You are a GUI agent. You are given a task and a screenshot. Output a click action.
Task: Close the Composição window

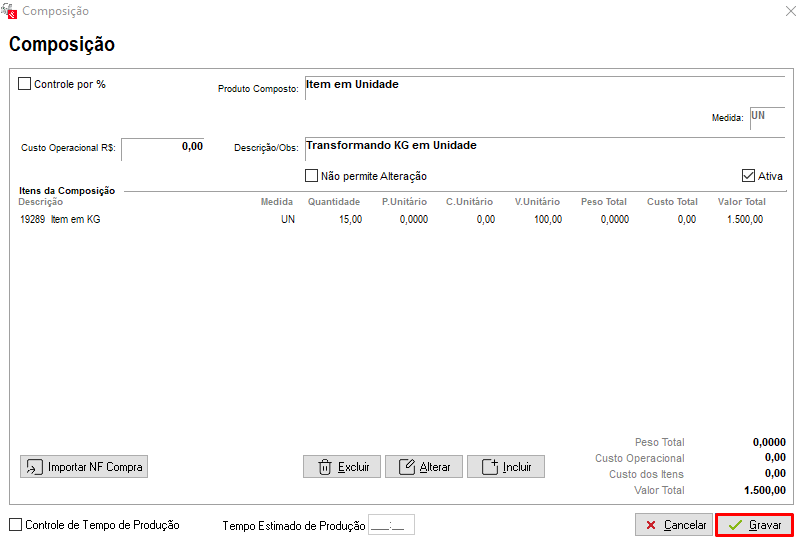point(791,11)
